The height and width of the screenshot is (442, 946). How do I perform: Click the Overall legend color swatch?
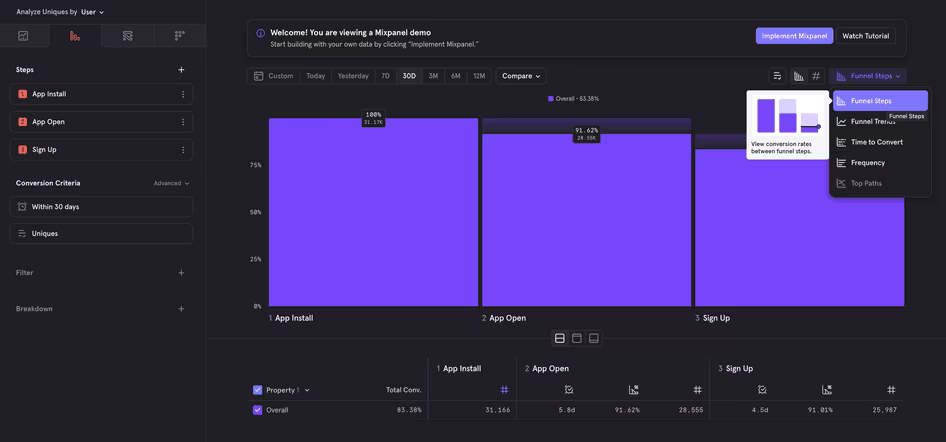(x=551, y=98)
